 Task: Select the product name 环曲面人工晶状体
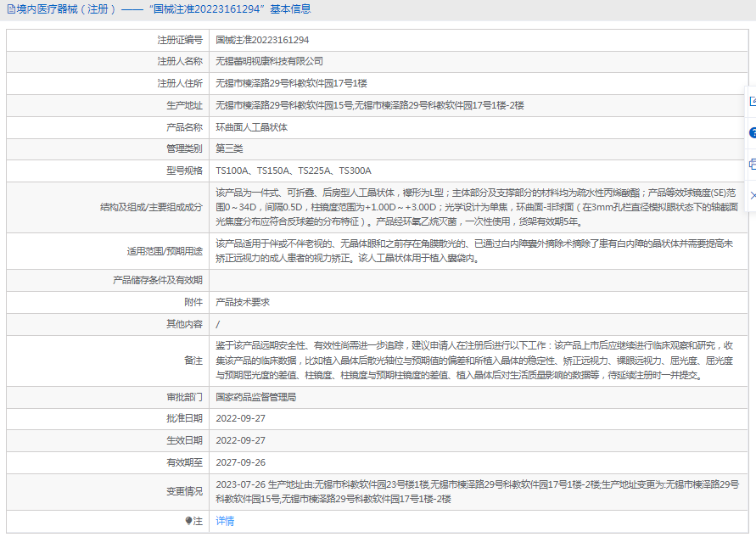[252, 127]
